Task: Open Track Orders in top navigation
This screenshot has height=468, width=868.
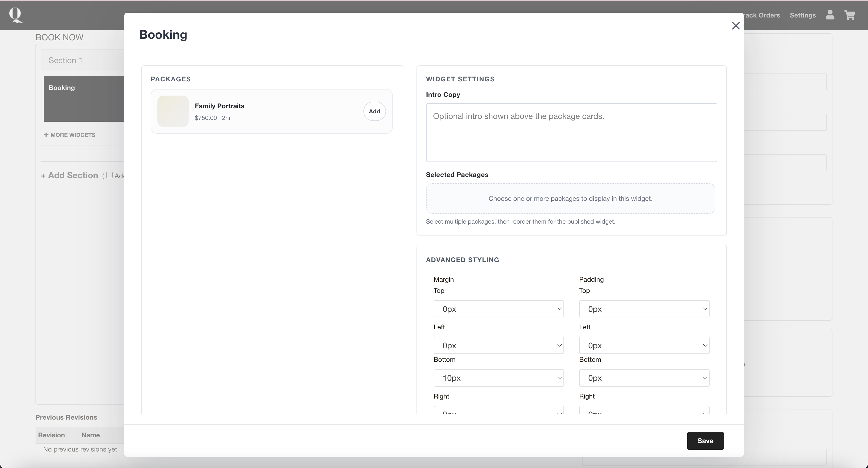Action: [x=762, y=15]
